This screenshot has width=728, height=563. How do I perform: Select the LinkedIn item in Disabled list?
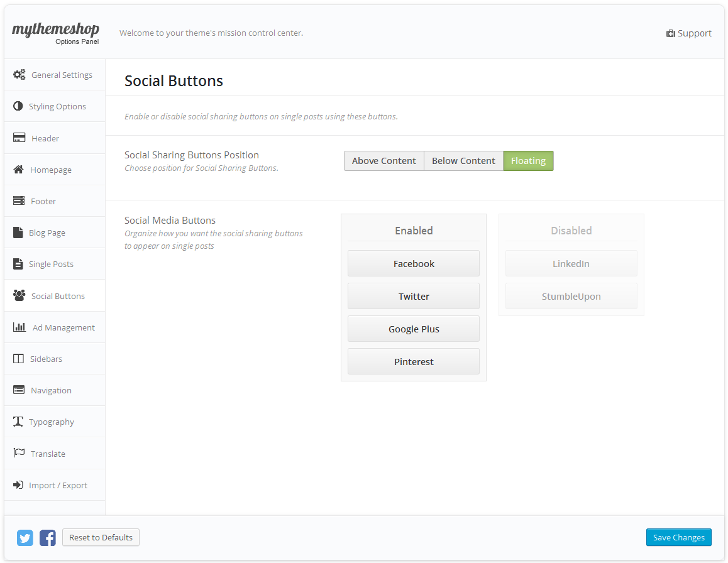(571, 264)
